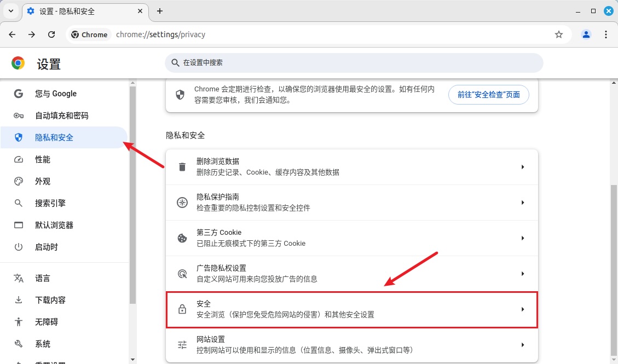Expand 删除浏览数据 via its arrow
The image size is (618, 364).
point(523,167)
